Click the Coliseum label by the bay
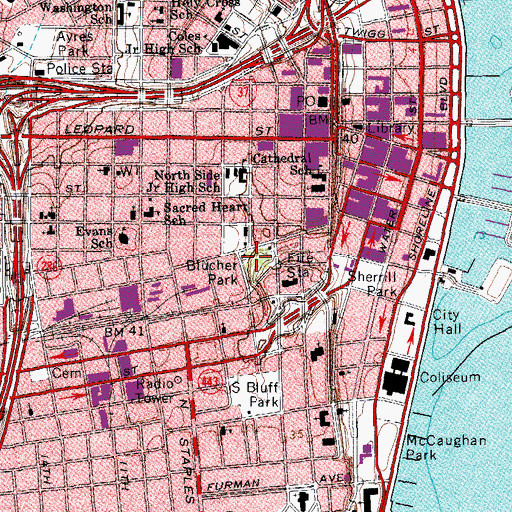The image size is (512, 512). [450, 377]
